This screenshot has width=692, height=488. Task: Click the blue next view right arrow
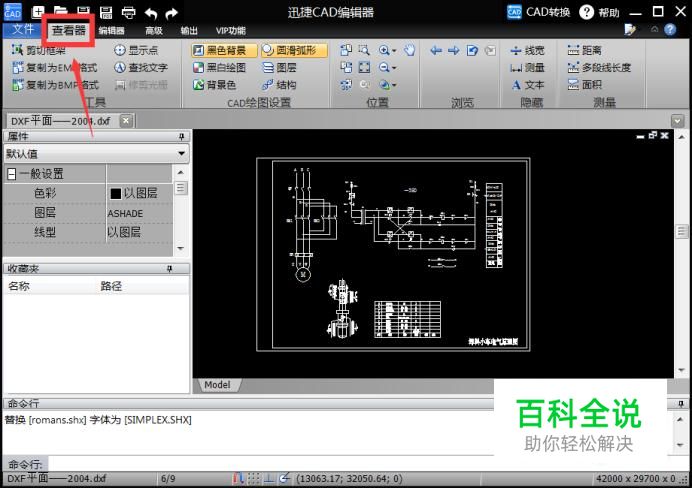(x=454, y=50)
